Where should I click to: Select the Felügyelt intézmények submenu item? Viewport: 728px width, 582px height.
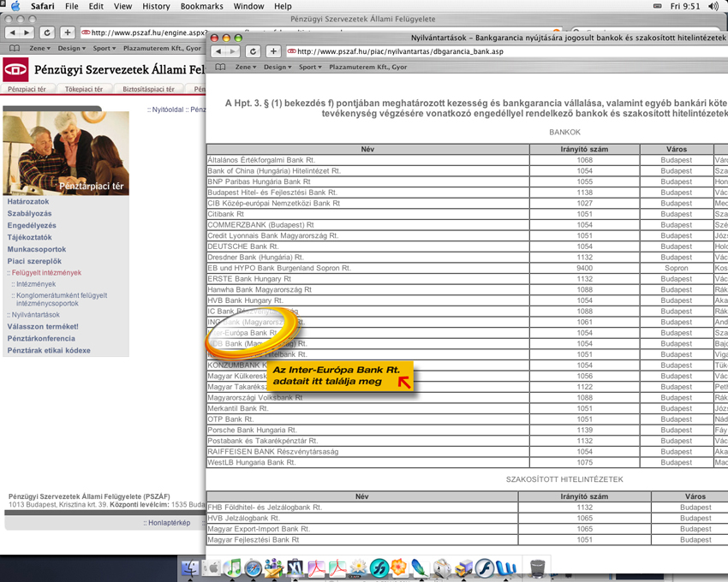(46, 273)
